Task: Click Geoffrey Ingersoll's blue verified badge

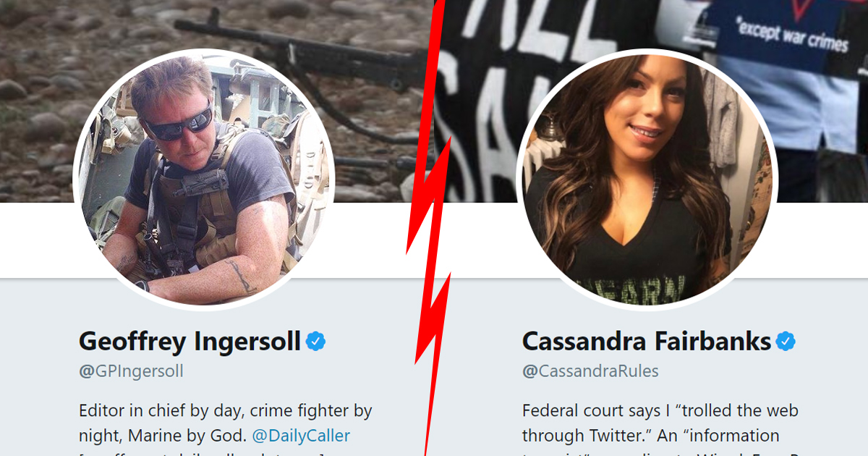Action: pyautogui.click(x=315, y=341)
